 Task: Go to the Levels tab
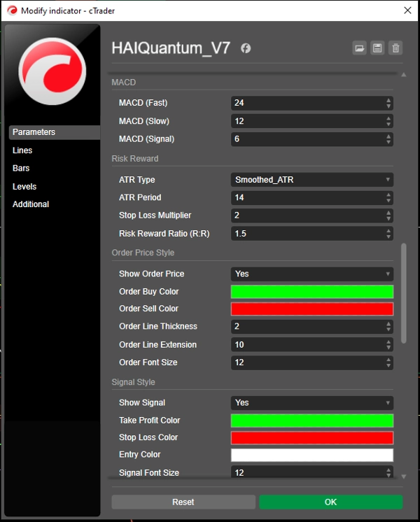[24, 186]
